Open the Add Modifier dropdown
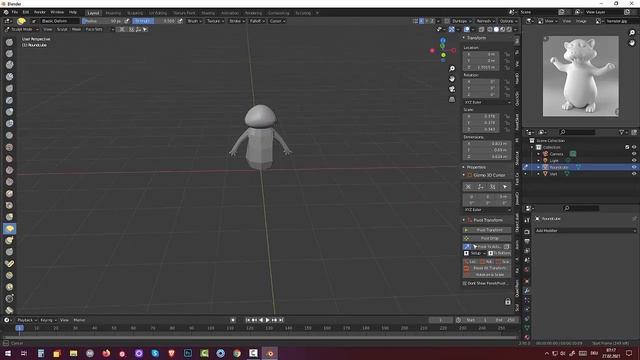640x360 pixels. pyautogui.click(x=585, y=231)
